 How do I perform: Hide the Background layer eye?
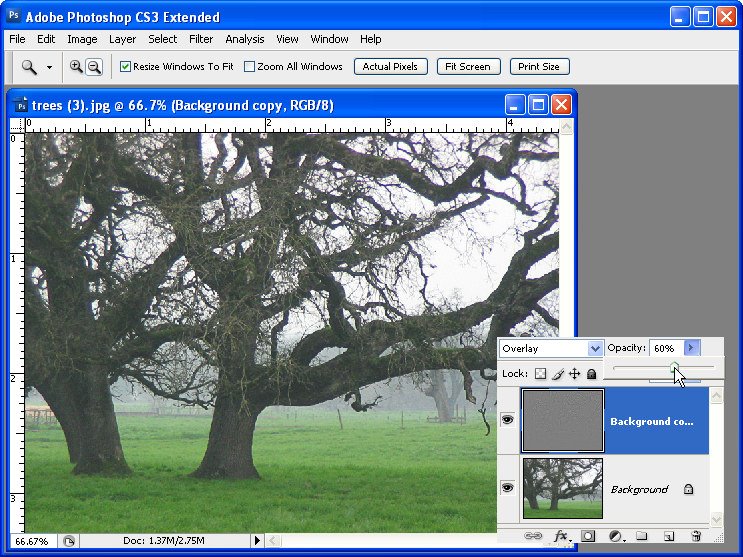click(507, 488)
